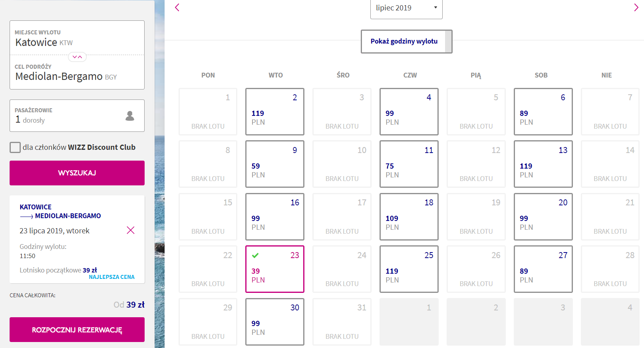Screen dimensions: 644x348
Task: Click the passenger person icon
Action: coord(130,116)
